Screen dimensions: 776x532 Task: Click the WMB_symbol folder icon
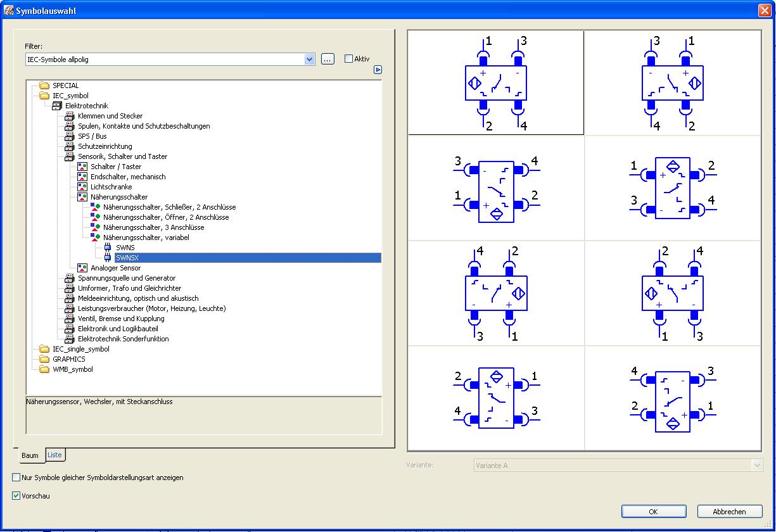(x=44, y=369)
